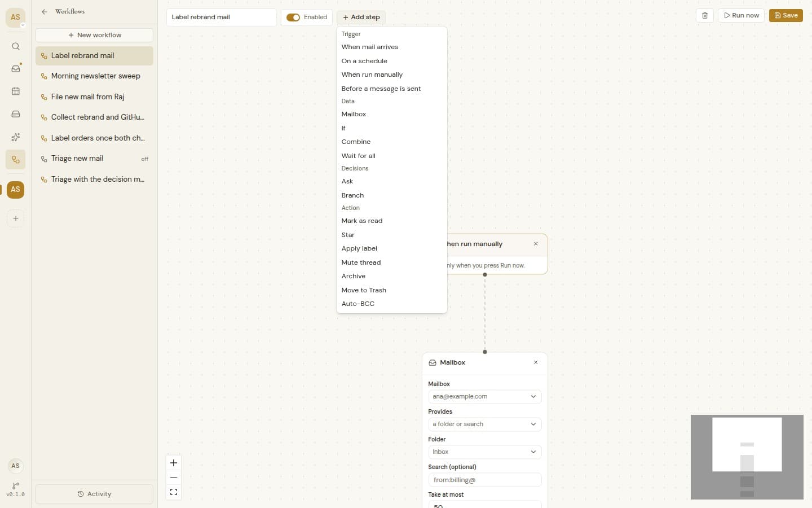
Task: Delete the workflow with the trash icon
Action: point(705,16)
